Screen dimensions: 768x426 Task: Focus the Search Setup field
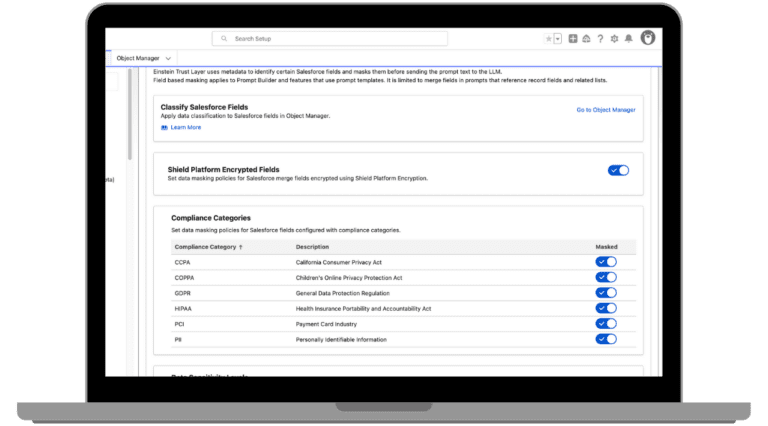330,39
